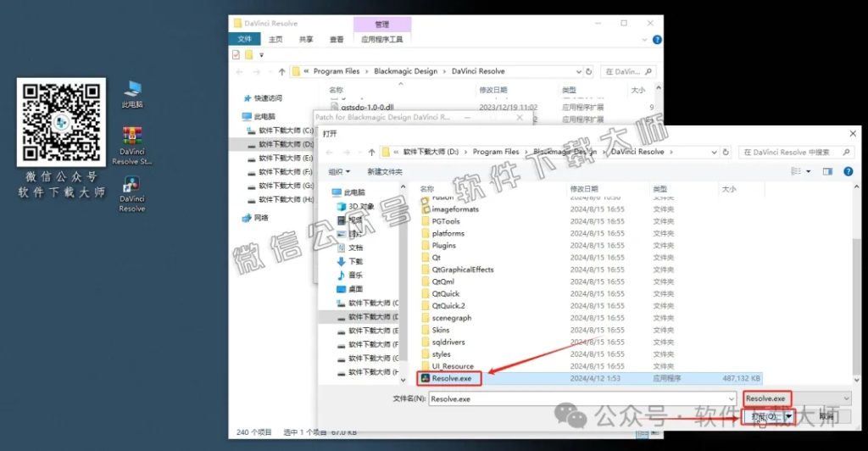Viewport: 868px width, 451px height.
Task: Select 网络 in the Explorer window sidebar
Action: [255, 218]
